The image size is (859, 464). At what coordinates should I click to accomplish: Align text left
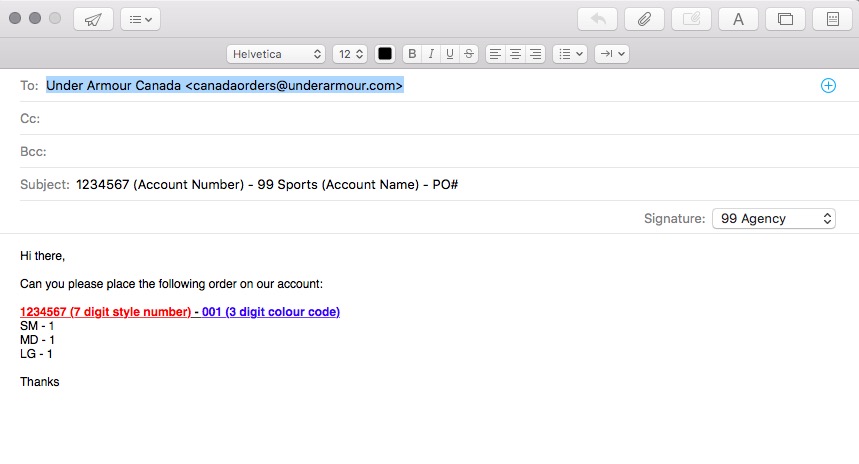(x=495, y=54)
